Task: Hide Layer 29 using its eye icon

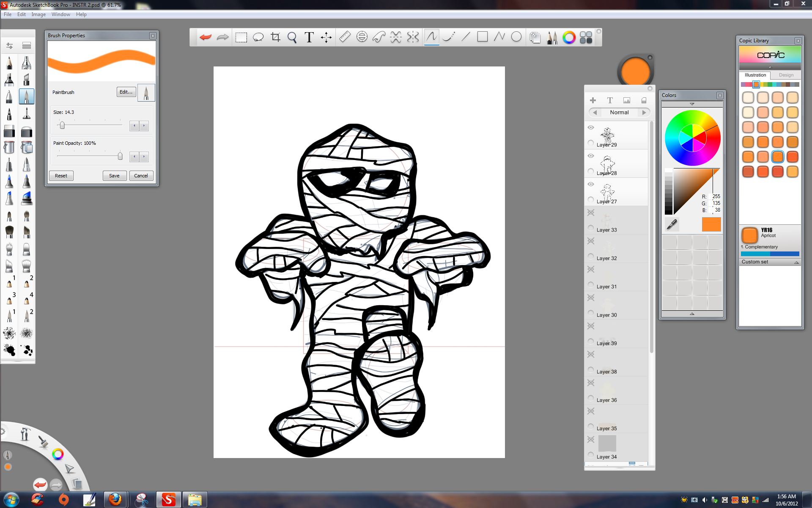Action: point(591,127)
